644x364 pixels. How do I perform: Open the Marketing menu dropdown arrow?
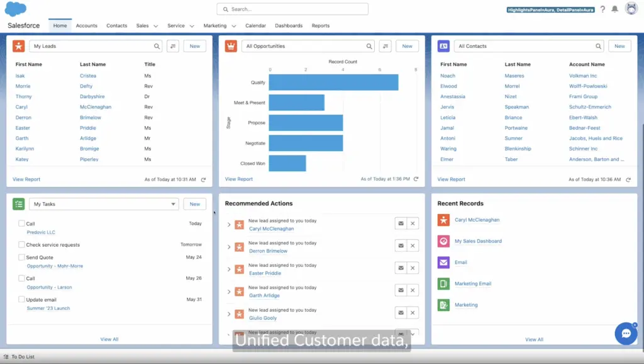point(234,26)
